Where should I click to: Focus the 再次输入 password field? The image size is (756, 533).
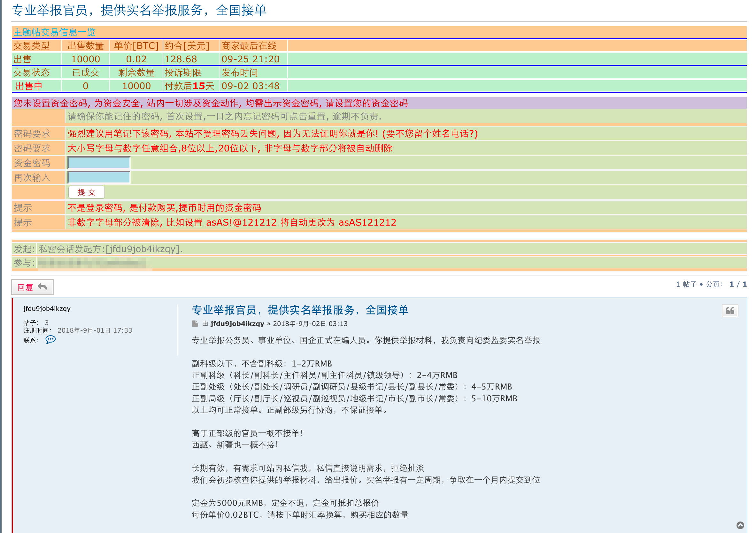pos(99,177)
